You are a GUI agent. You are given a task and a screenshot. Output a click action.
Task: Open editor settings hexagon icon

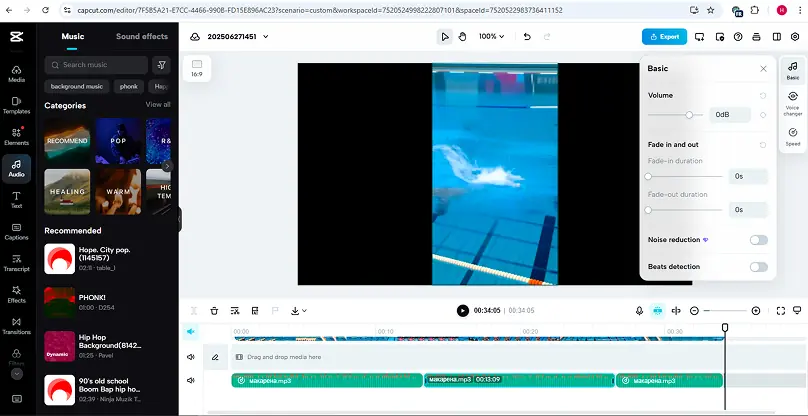pyautogui.click(x=795, y=37)
